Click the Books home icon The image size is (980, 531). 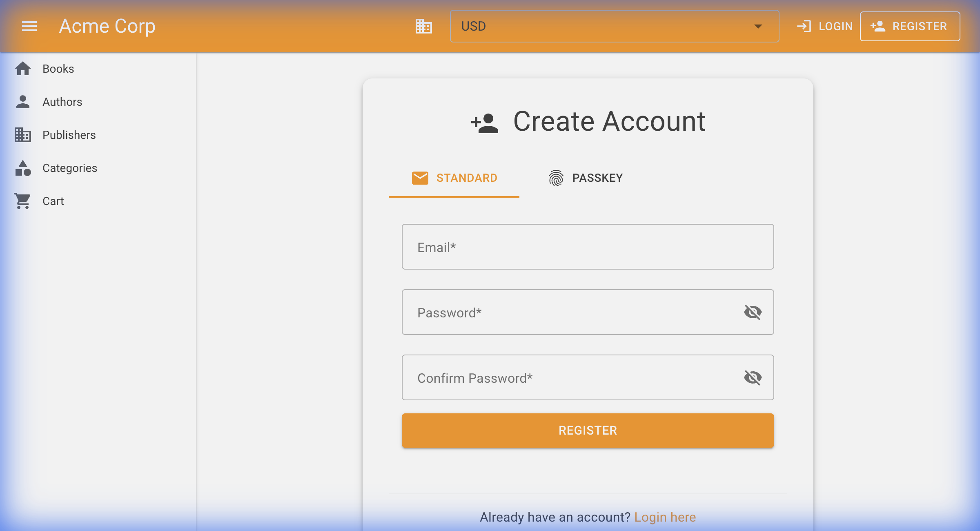(23, 69)
